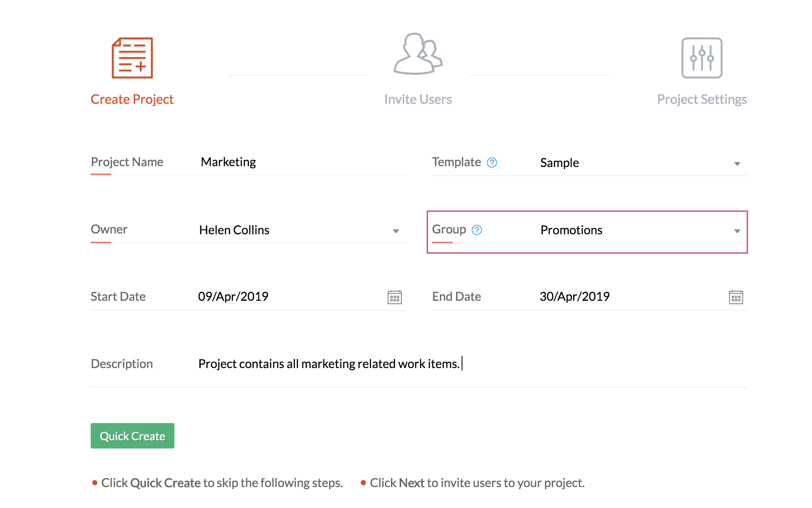This screenshot has height=508, width=812.
Task: Click the Invite Users people icon
Action: pos(418,54)
